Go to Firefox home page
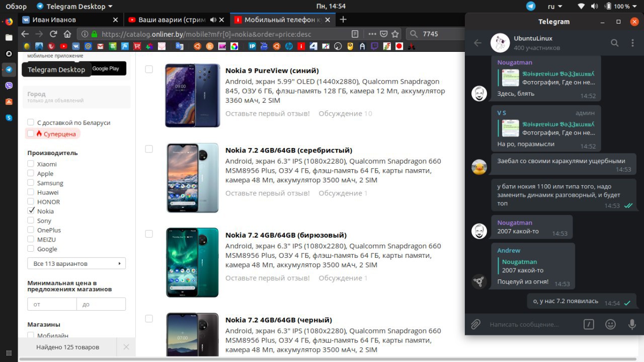The height and width of the screenshot is (362, 644). pyautogui.click(x=67, y=34)
